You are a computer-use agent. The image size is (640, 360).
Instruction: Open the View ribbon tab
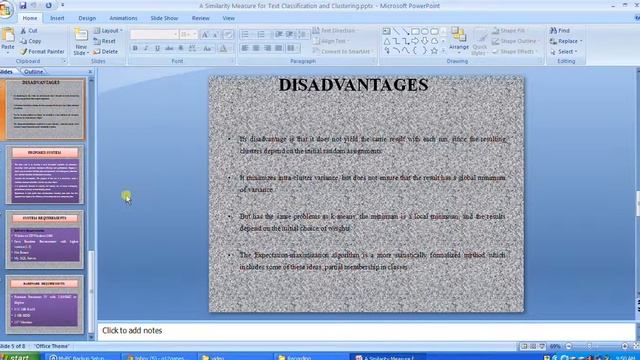tap(229, 18)
